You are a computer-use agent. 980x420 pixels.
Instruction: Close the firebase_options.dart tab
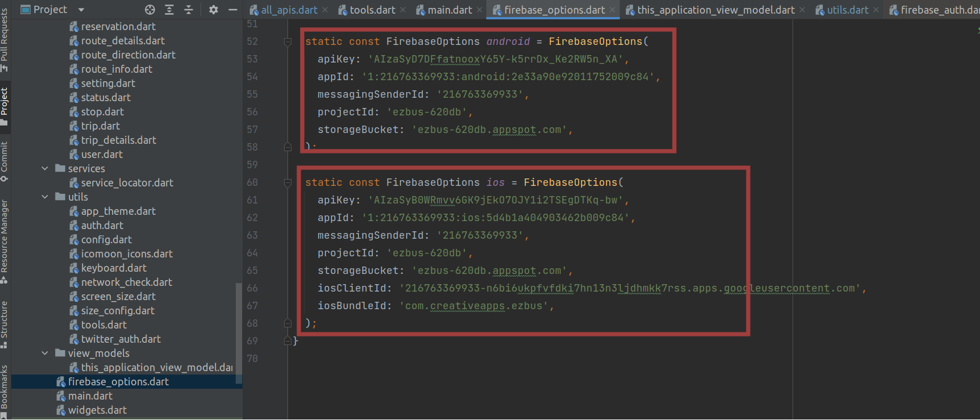click(612, 10)
